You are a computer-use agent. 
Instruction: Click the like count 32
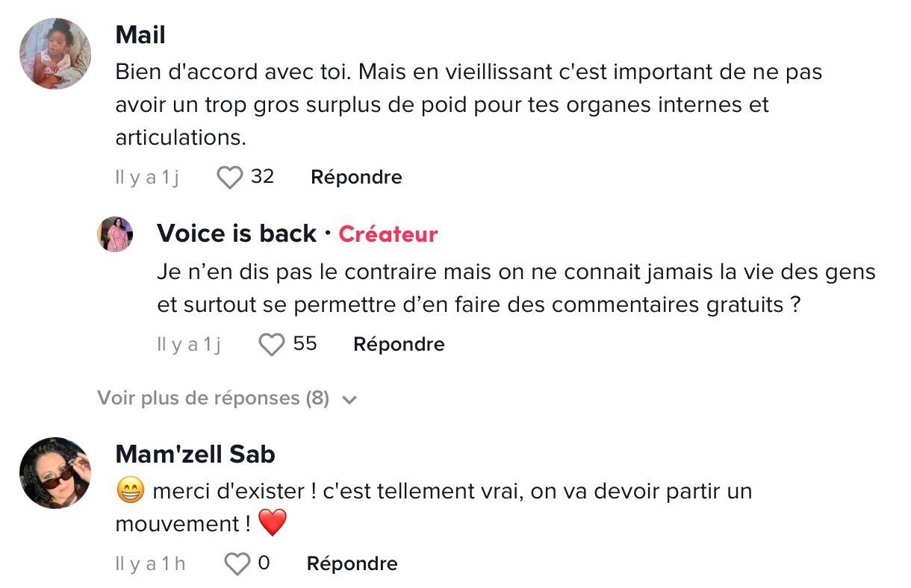pyautogui.click(x=262, y=177)
